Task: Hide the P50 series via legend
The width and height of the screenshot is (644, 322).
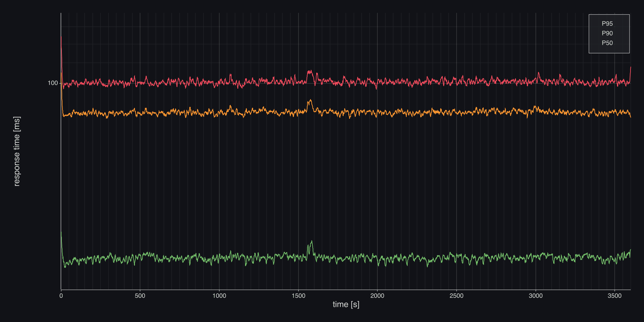Action: tap(607, 43)
